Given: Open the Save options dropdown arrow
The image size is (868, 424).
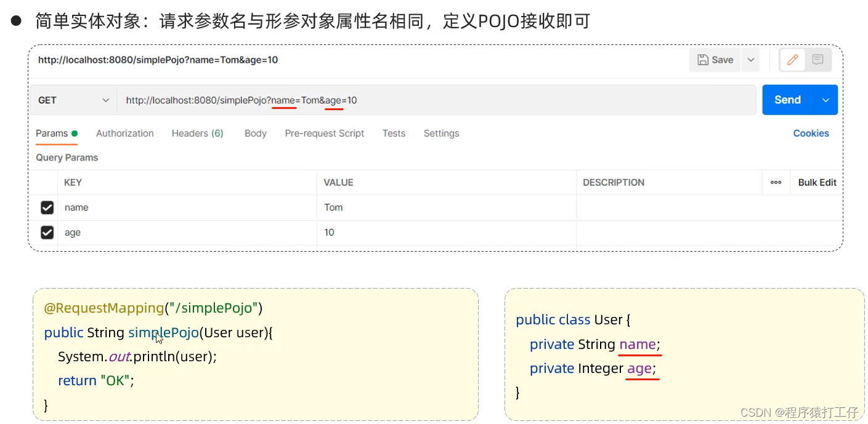Looking at the screenshot, I should pos(751,60).
